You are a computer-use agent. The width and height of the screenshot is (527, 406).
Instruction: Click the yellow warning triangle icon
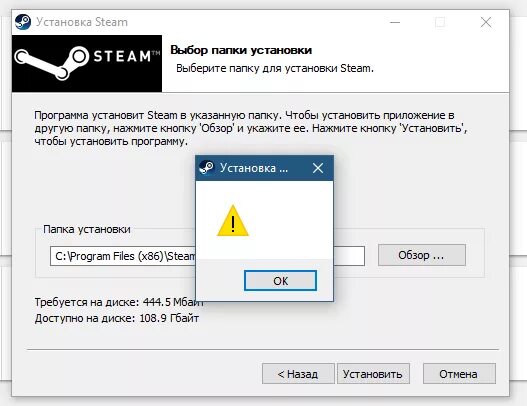tap(233, 221)
